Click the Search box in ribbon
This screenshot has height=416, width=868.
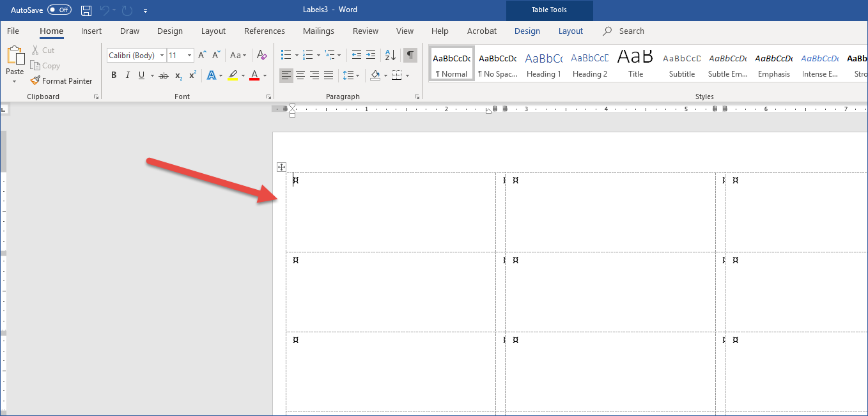tap(624, 31)
